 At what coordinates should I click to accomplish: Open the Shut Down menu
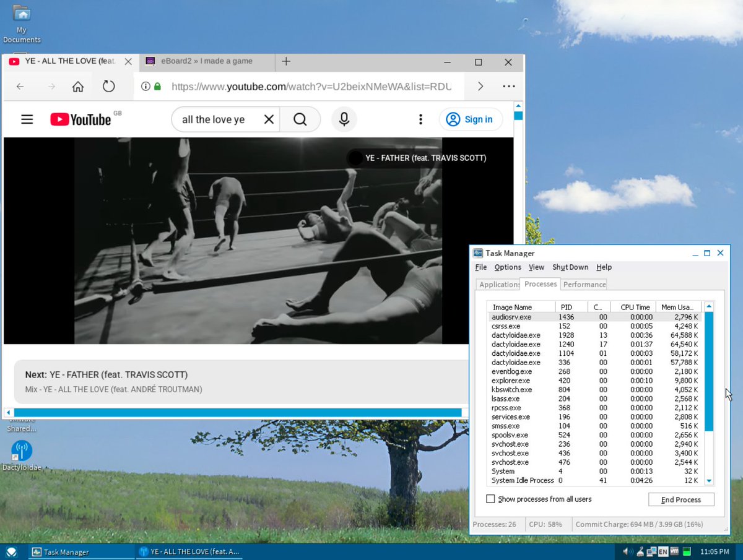570,267
